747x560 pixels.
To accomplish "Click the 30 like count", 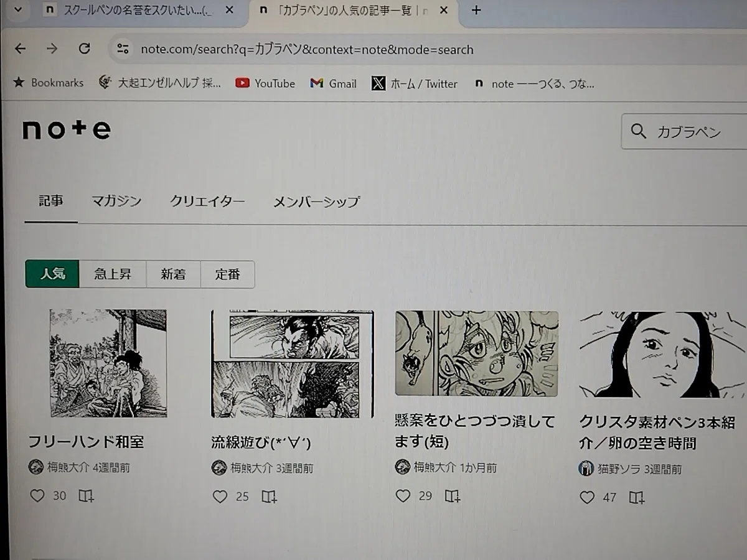I will coord(59,496).
